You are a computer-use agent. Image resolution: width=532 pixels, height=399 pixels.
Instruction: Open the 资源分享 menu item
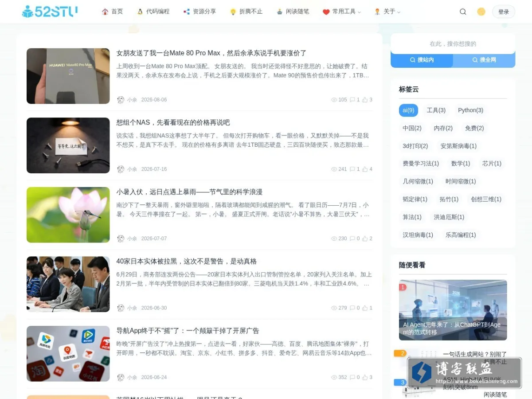coord(199,12)
